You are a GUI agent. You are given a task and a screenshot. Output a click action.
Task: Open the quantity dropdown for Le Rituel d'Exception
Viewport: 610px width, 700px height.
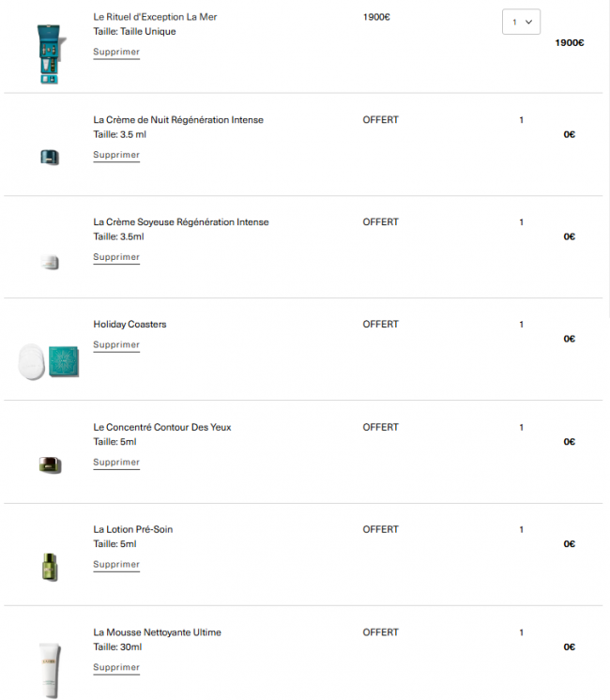[521, 22]
